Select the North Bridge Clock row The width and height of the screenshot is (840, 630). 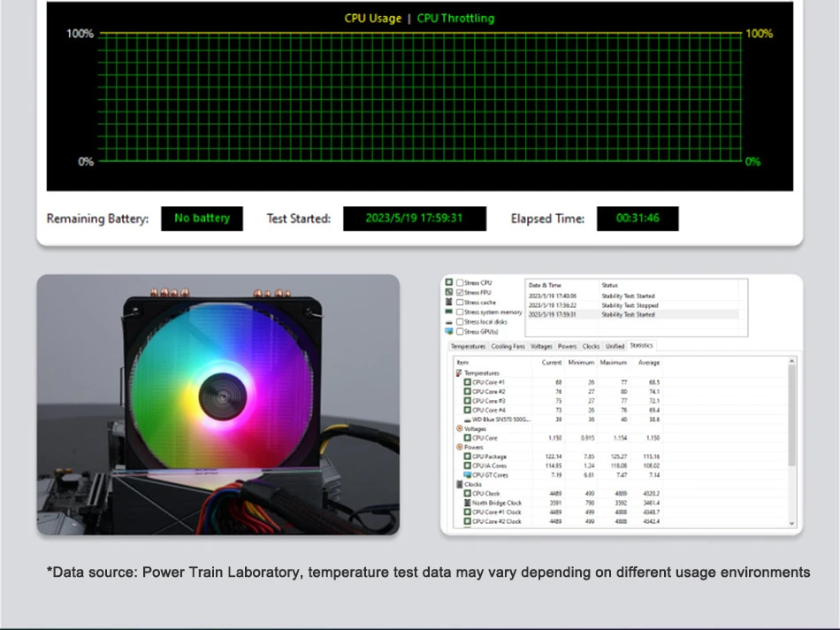pos(496,503)
